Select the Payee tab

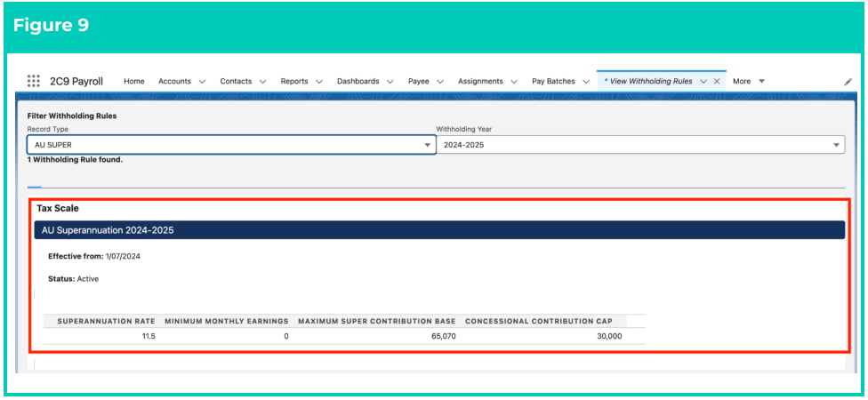[x=419, y=81]
